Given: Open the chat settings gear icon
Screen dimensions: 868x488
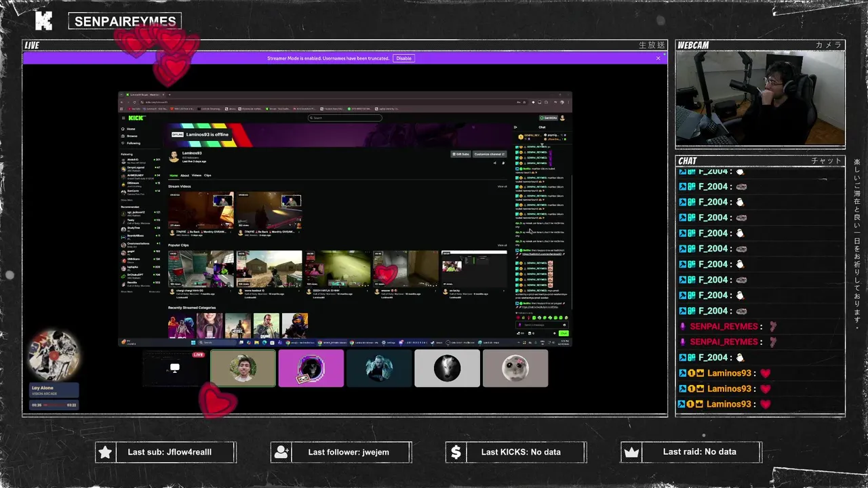Looking at the screenshot, I should pos(555,333).
